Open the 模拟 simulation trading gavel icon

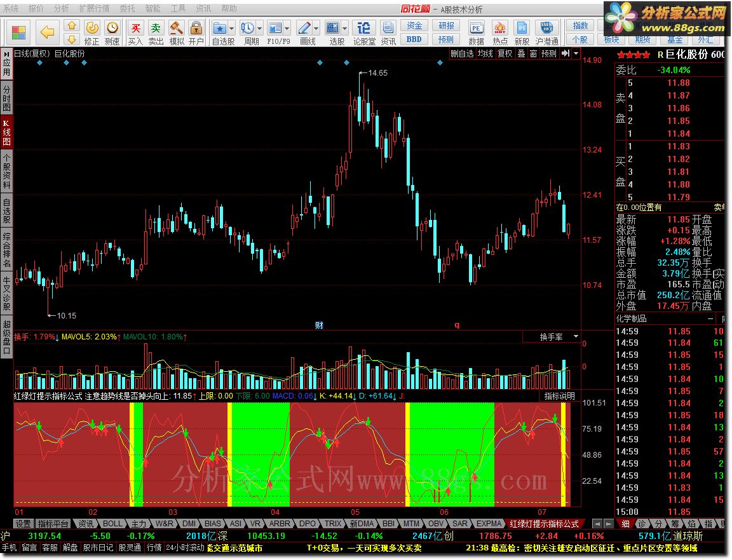click(x=177, y=32)
